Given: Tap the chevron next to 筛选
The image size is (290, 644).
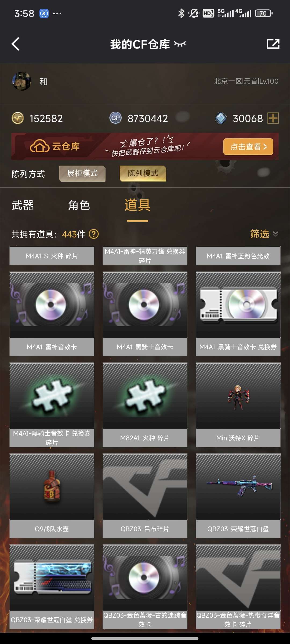Looking at the screenshot, I should (275, 234).
